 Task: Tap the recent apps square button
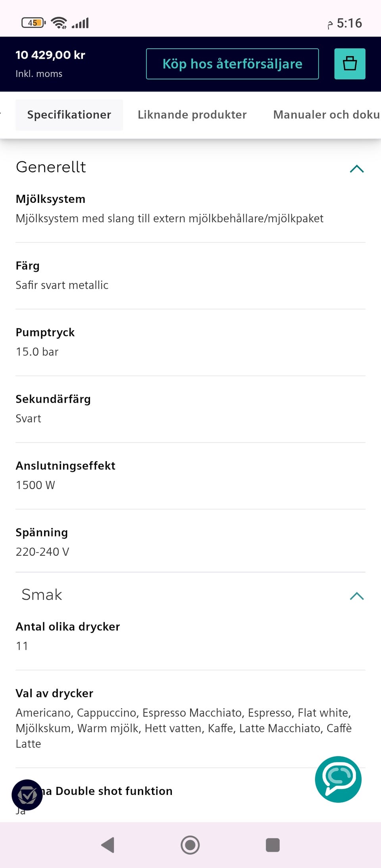pyautogui.click(x=273, y=845)
